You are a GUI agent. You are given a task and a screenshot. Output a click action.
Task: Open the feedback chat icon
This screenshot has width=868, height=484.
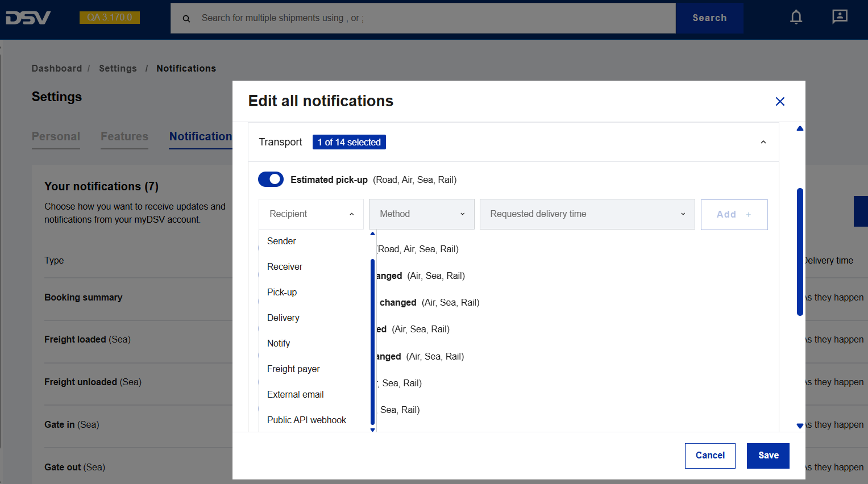pos(839,17)
